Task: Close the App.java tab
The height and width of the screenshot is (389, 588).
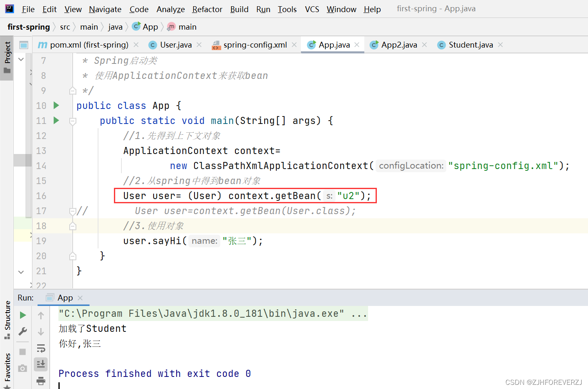Action: [357, 45]
